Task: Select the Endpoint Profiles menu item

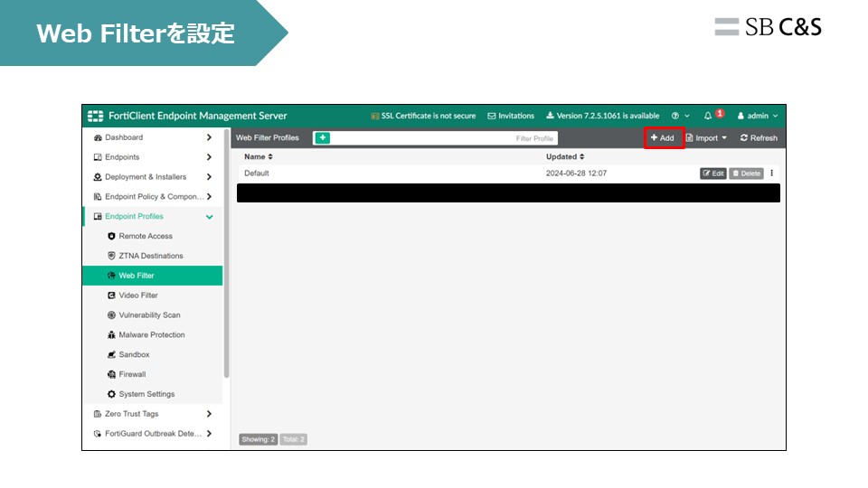Action: coord(134,216)
